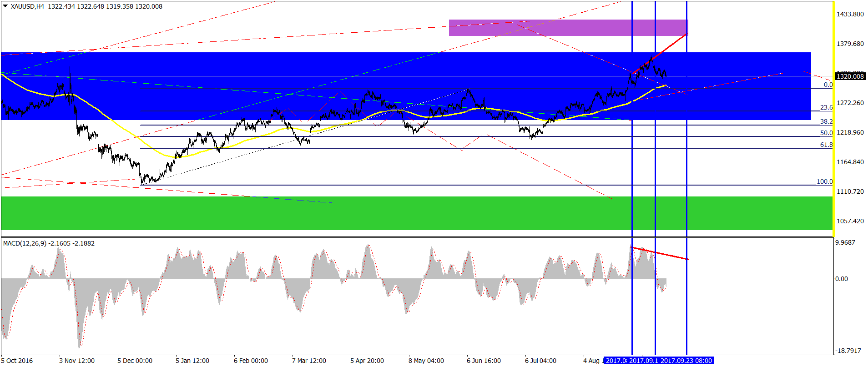Click the MACD(12,26,9) indicator label
868x367 pixels.
[25, 243]
